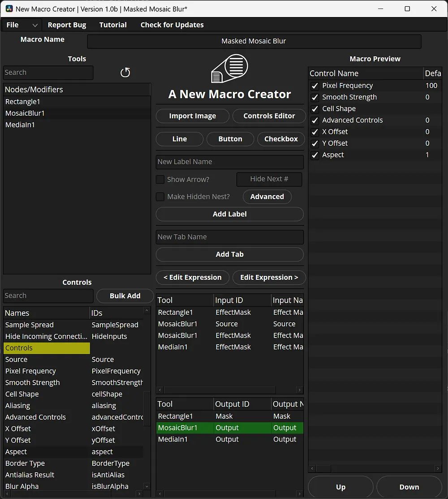Click the New Tab Name field
Viewport: 448px width, 499px height.
(229, 237)
